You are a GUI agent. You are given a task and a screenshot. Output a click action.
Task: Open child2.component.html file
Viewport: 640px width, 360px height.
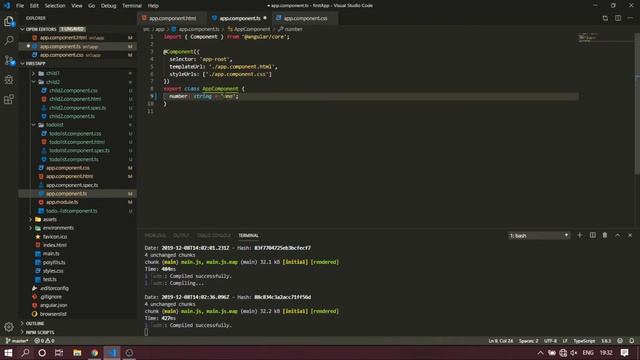tap(75, 99)
